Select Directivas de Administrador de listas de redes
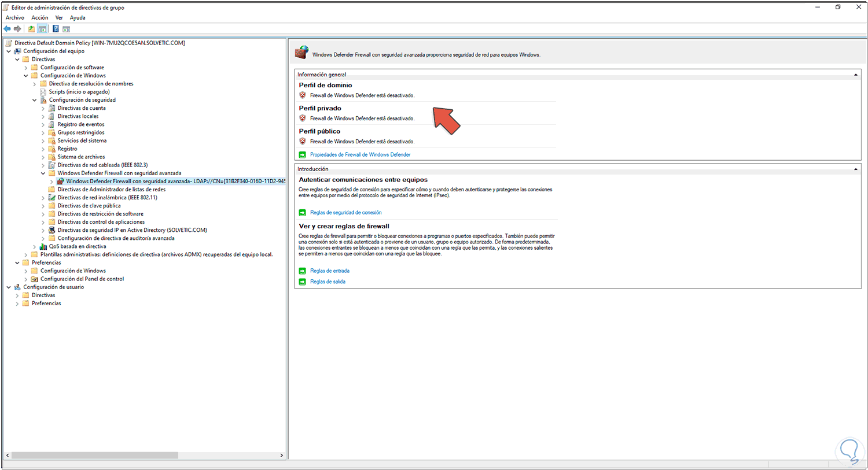Viewport: 868px width, 470px height. point(111,190)
